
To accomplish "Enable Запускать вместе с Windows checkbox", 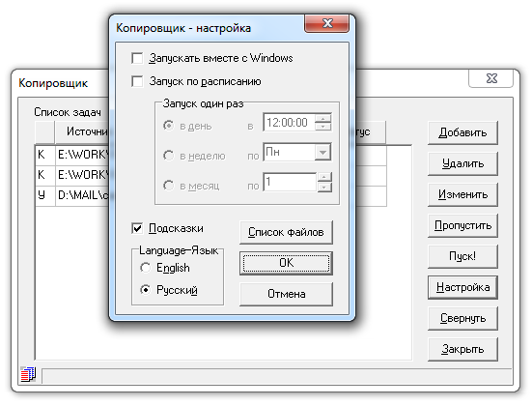I will [x=137, y=58].
